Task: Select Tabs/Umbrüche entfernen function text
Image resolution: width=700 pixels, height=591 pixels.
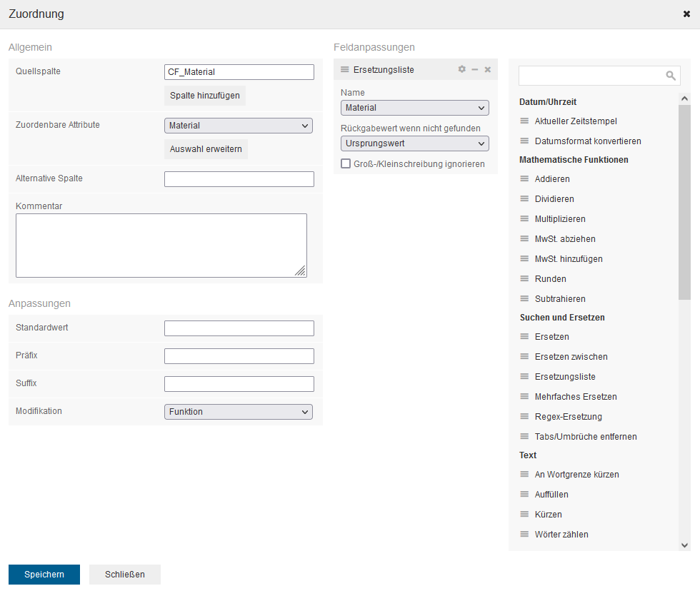Action: pos(586,437)
